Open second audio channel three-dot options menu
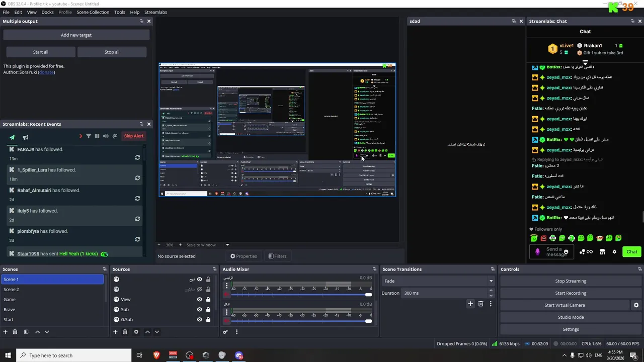644x362 pixels. click(226, 312)
